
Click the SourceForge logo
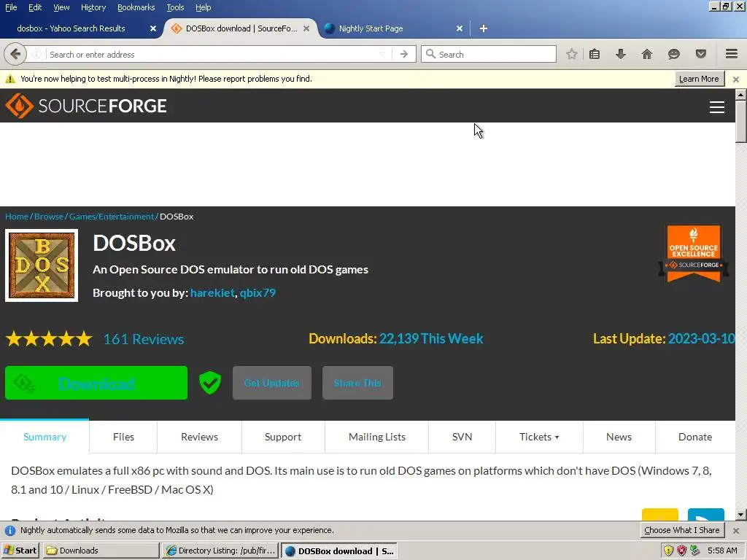click(x=86, y=106)
